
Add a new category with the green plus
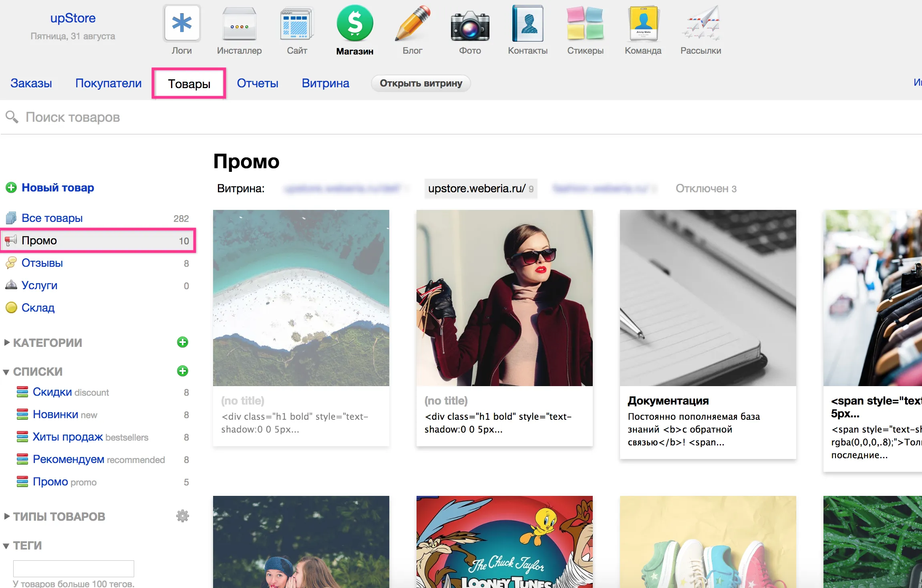coord(183,342)
